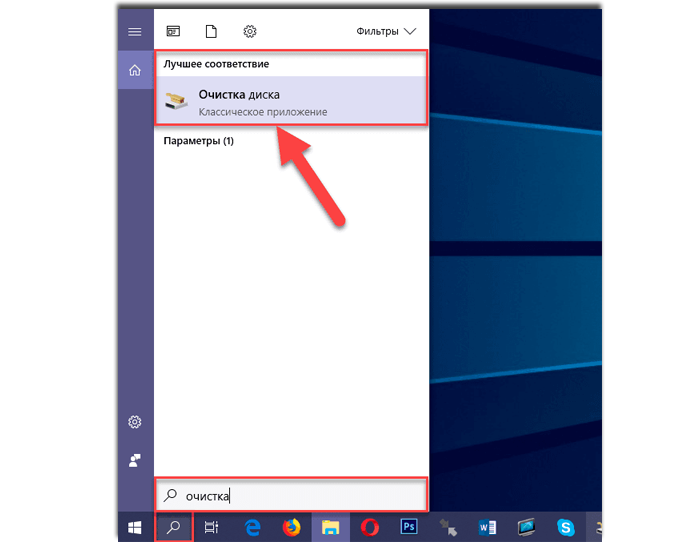This screenshot has height=550, width=700.
Task: Expand the Параметры (1) results group
Action: point(198,141)
